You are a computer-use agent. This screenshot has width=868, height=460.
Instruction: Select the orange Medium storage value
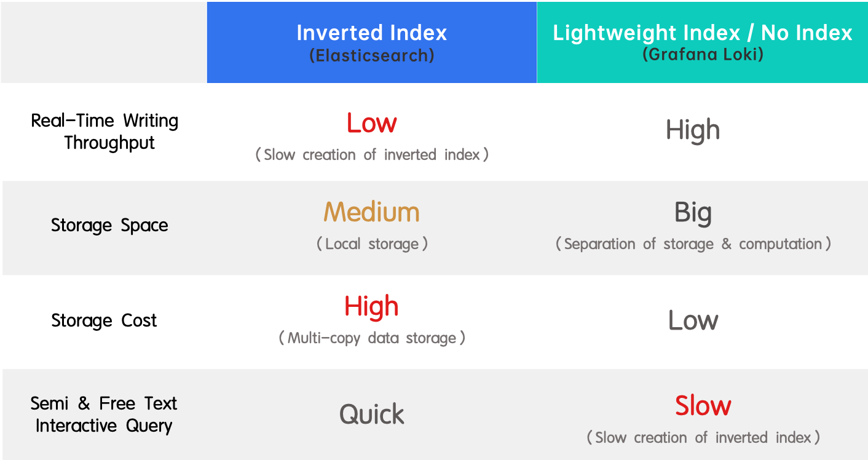(x=371, y=213)
